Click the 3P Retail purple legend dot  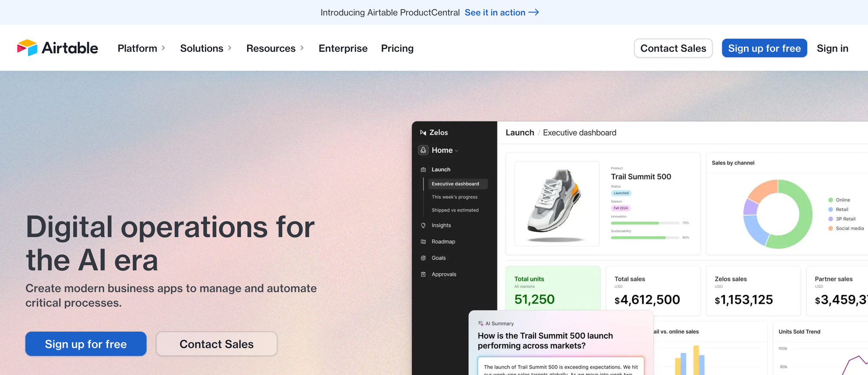[831, 219]
